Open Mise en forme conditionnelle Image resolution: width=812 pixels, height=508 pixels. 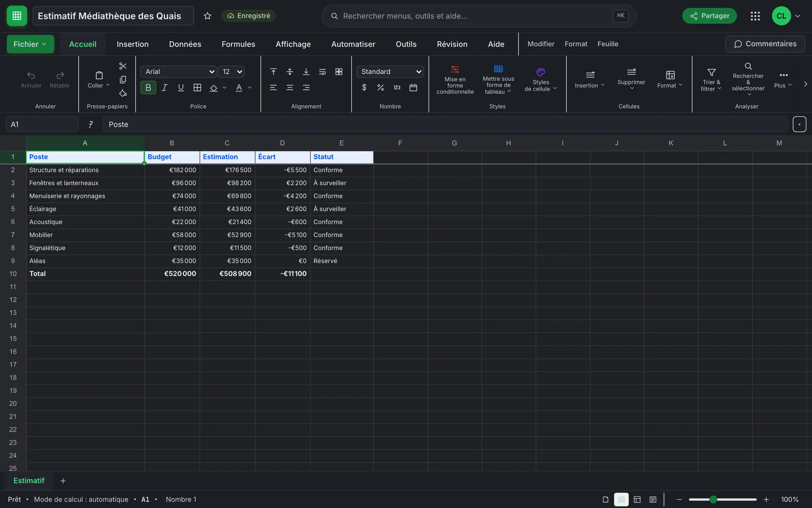coord(455,80)
